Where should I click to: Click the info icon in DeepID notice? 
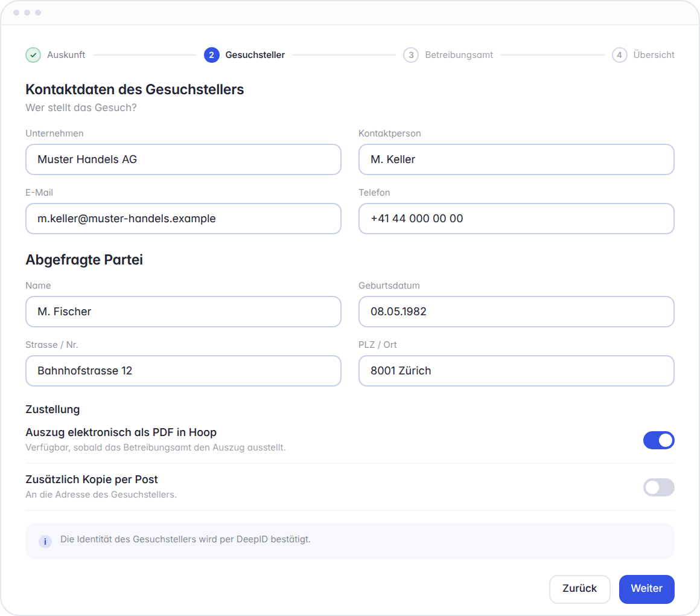(45, 541)
